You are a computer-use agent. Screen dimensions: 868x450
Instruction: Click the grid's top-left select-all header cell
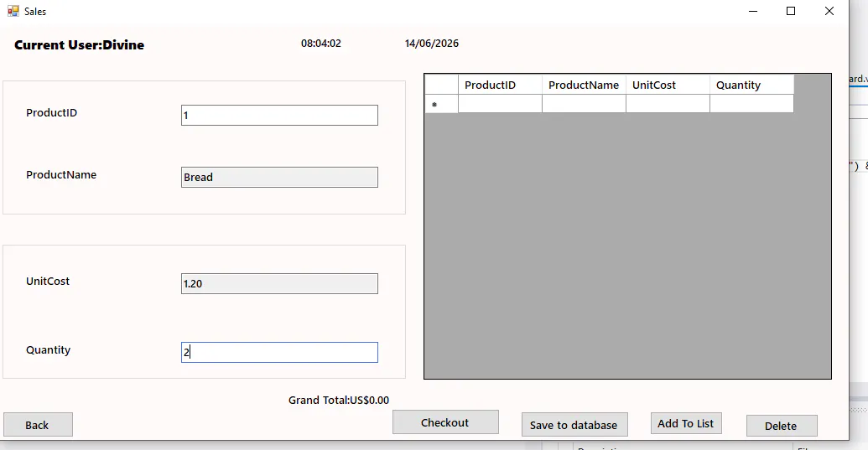(x=441, y=85)
